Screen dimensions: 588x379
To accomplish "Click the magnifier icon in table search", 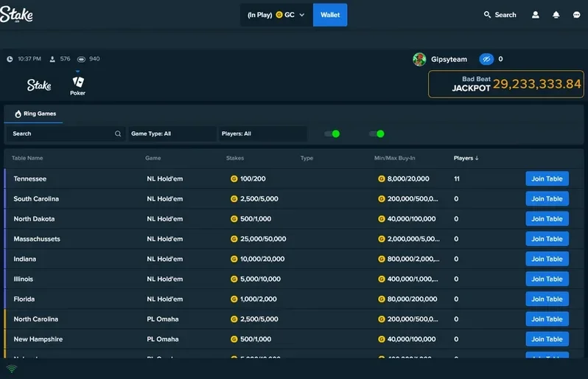I will 118,134.
